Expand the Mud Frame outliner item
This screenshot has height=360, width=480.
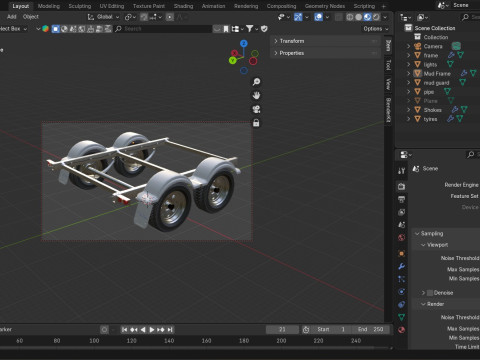pos(409,73)
